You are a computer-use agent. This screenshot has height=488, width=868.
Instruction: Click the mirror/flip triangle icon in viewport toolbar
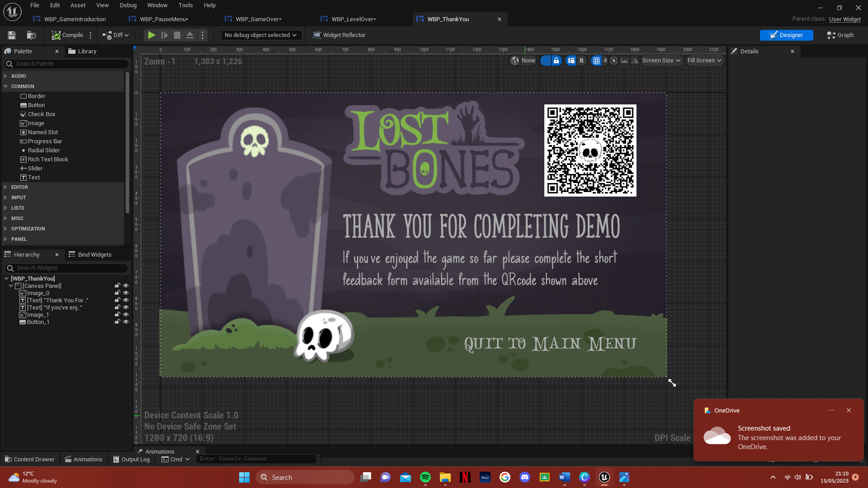[635, 60]
